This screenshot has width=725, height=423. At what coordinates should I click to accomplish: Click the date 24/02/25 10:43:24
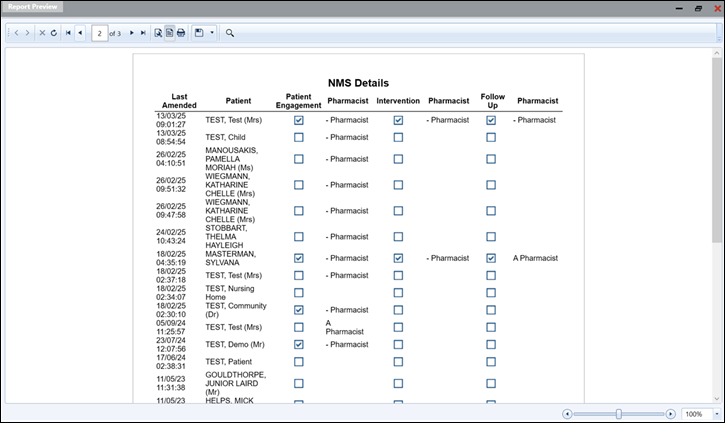(x=171, y=237)
